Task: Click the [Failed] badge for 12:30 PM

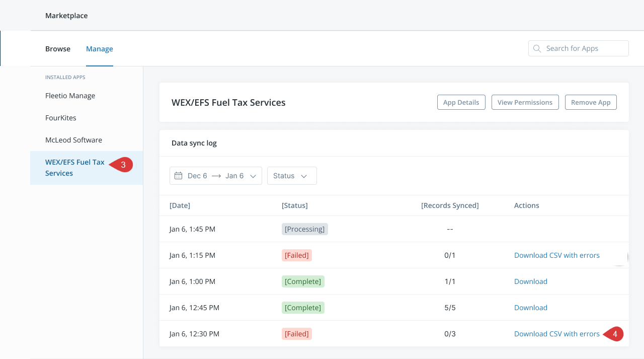Action: tap(297, 334)
